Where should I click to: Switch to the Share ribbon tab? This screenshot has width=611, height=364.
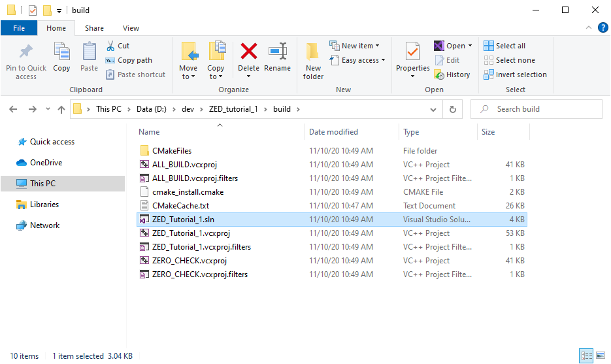pyautogui.click(x=94, y=28)
